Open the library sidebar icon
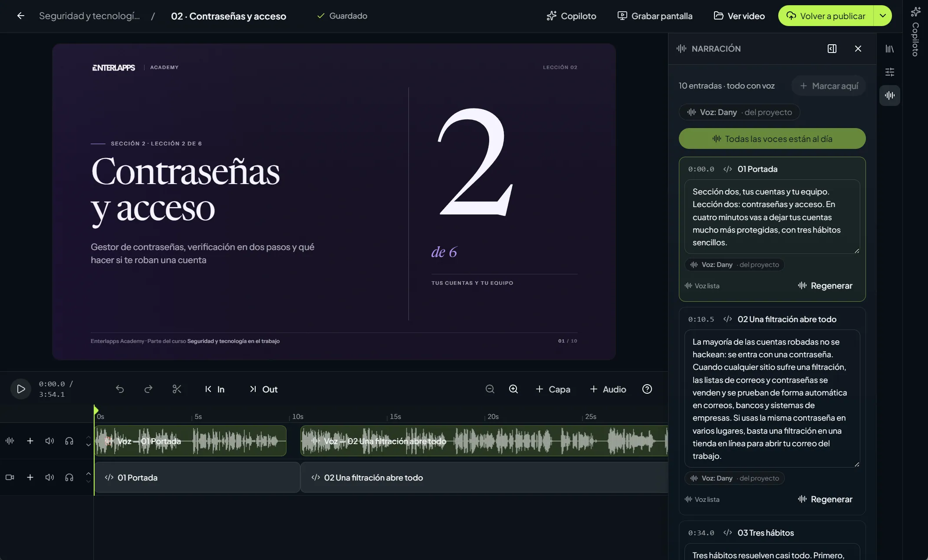Screen dimensions: 928x560 (x=890, y=49)
